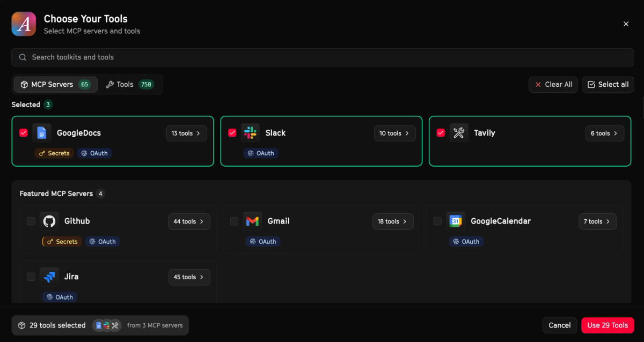
Task: Click the OAuth badge on GoogleCalendar card
Action: (466, 242)
